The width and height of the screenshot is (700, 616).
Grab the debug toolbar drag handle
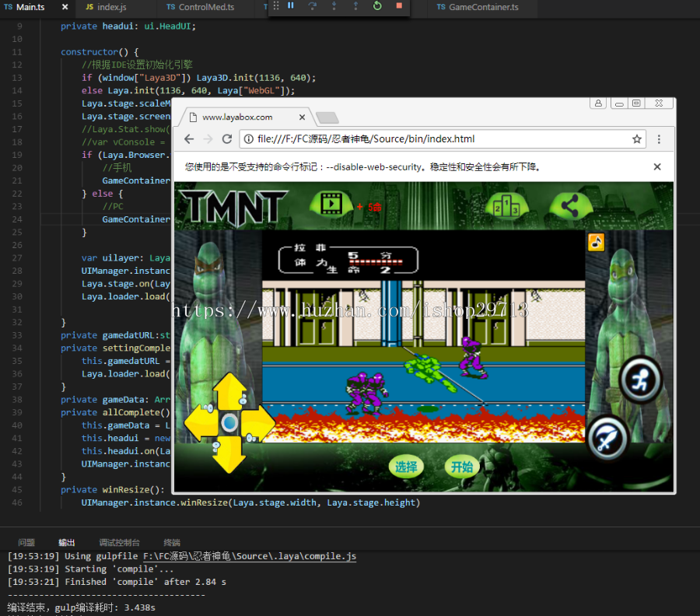point(276,5)
